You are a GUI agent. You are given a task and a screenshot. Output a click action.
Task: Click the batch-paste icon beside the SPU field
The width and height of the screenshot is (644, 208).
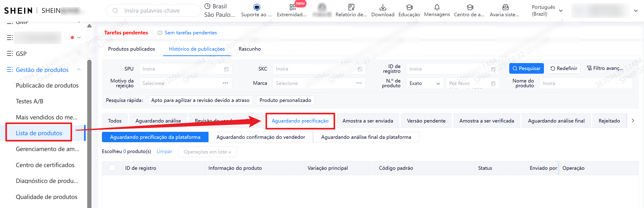[226, 69]
